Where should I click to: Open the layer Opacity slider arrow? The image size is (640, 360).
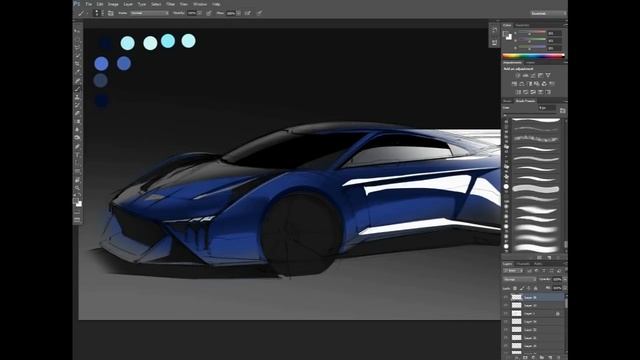coord(565,279)
